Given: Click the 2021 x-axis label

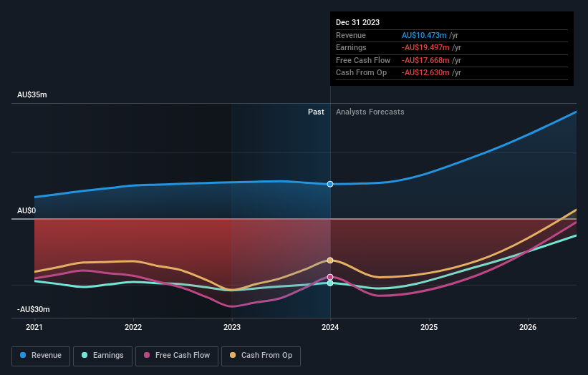Looking at the screenshot, I should pos(34,327).
